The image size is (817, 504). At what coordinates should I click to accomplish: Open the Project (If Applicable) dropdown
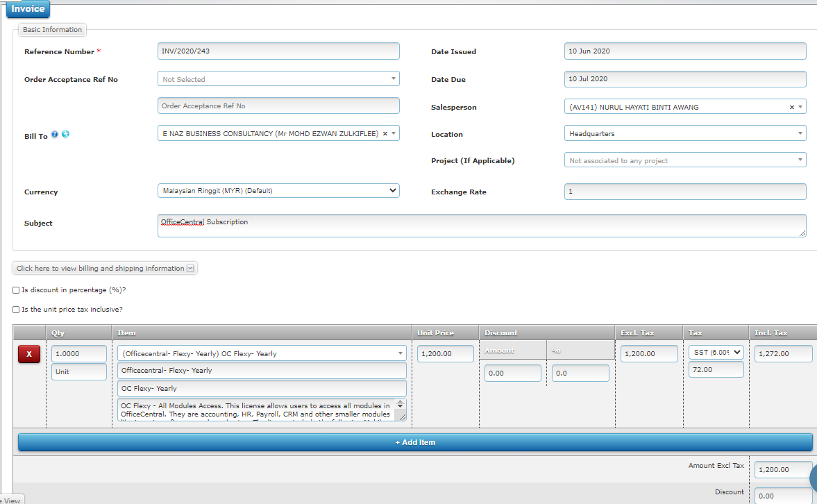point(684,160)
